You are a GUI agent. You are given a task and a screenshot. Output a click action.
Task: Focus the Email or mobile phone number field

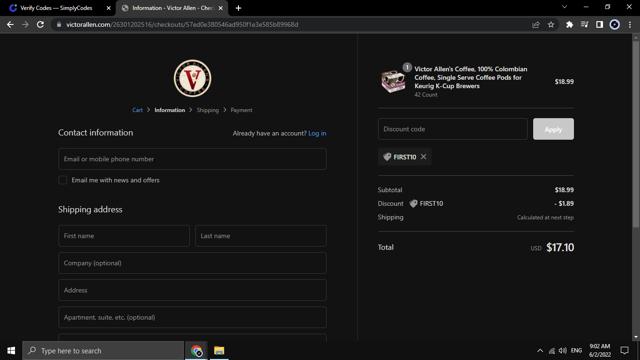tap(192, 159)
